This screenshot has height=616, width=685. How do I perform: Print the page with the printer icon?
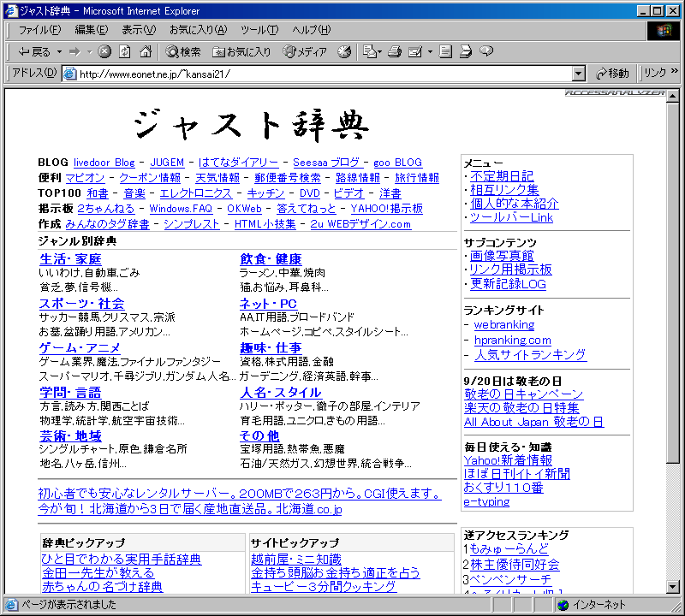point(395,52)
